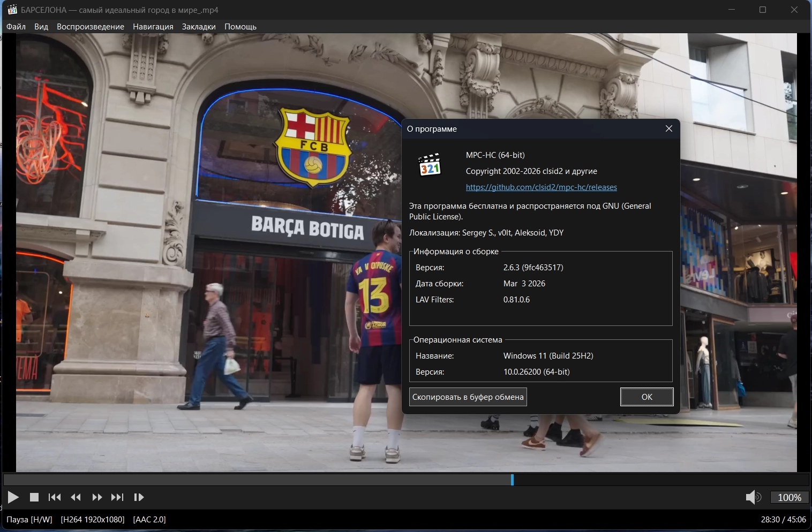
Task: Click «Скопировать в буфер обмена» button
Action: 468,397
